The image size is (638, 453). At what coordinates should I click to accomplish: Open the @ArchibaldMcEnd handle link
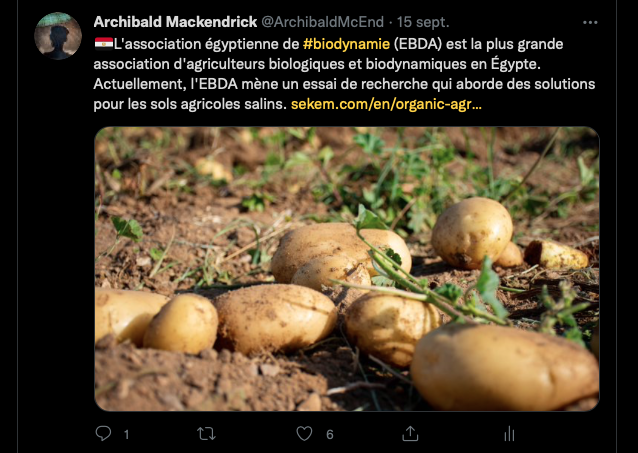click(x=322, y=22)
